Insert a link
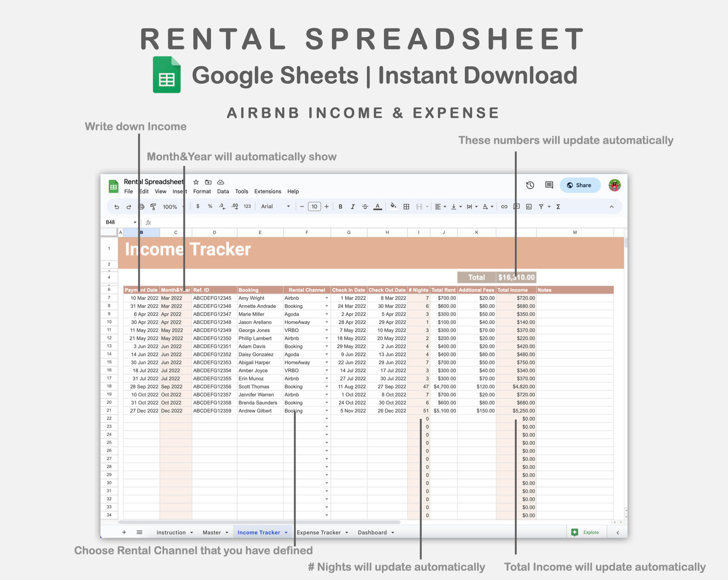The image size is (728, 580). pos(504,206)
